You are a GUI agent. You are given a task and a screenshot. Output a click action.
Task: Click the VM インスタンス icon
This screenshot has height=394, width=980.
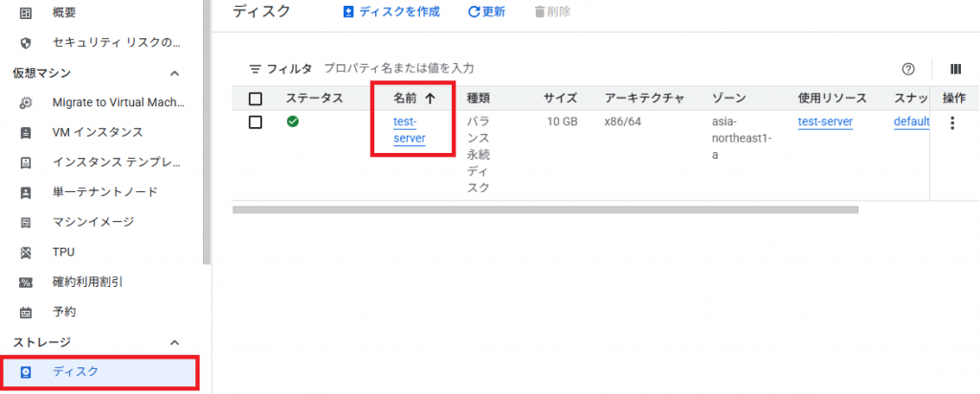26,132
